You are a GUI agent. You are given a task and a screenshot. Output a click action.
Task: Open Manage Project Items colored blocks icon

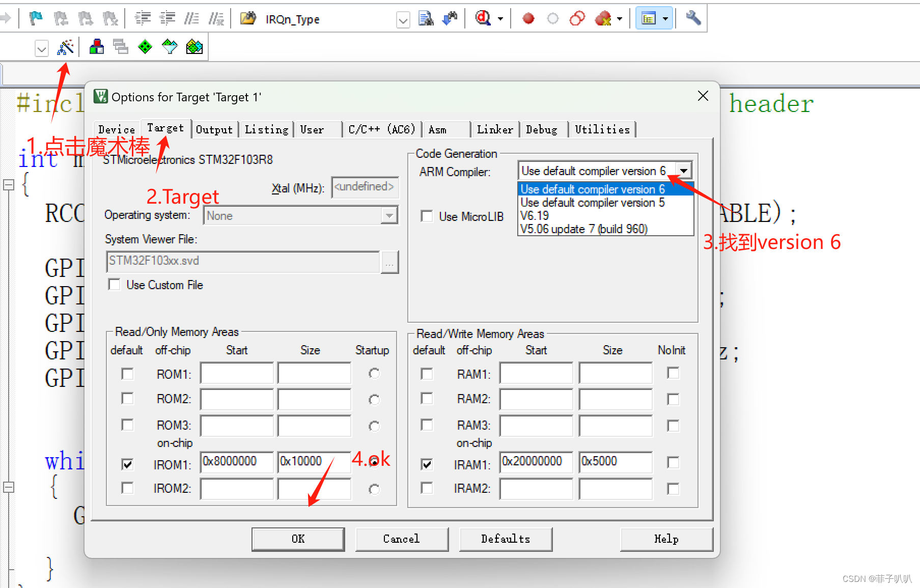pyautogui.click(x=96, y=47)
